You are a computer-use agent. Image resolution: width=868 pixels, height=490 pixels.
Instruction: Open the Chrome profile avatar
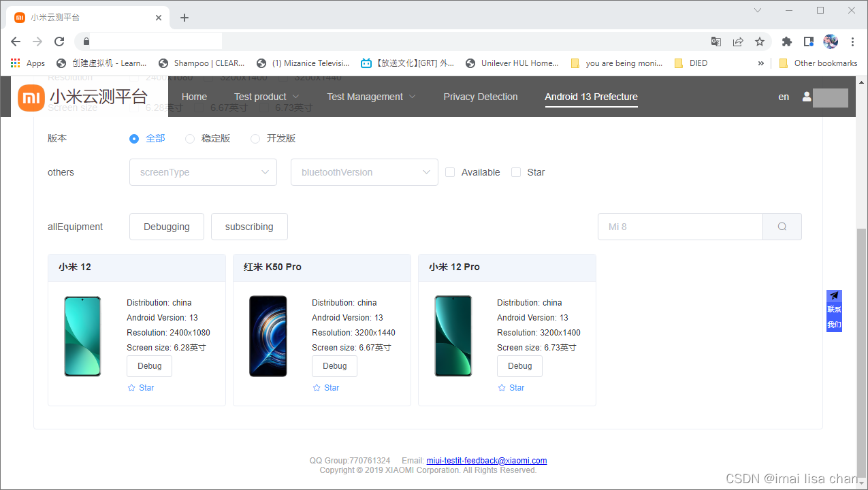831,42
